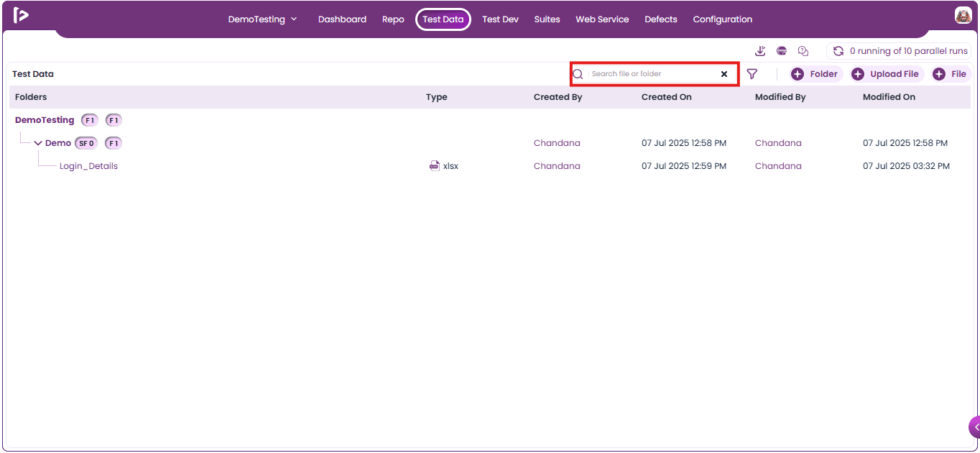Click the refresh icon for parallel runs
The width and height of the screenshot is (980, 453).
838,51
